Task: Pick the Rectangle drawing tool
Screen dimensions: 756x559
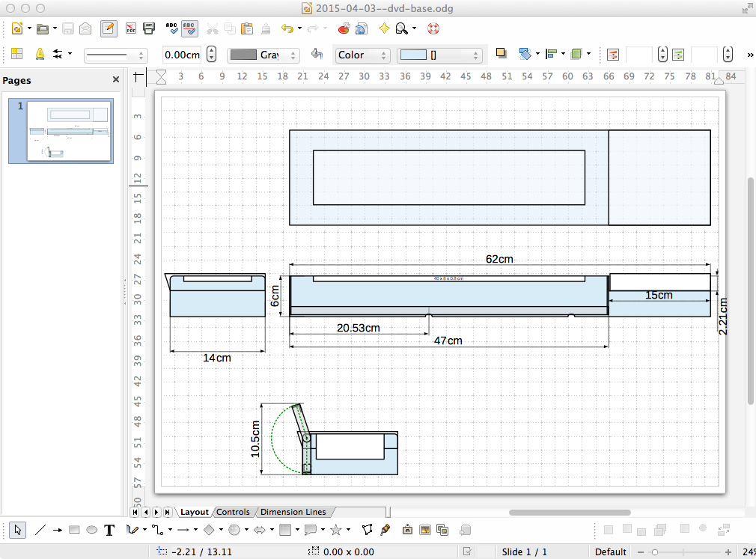Action: pyautogui.click(x=74, y=530)
